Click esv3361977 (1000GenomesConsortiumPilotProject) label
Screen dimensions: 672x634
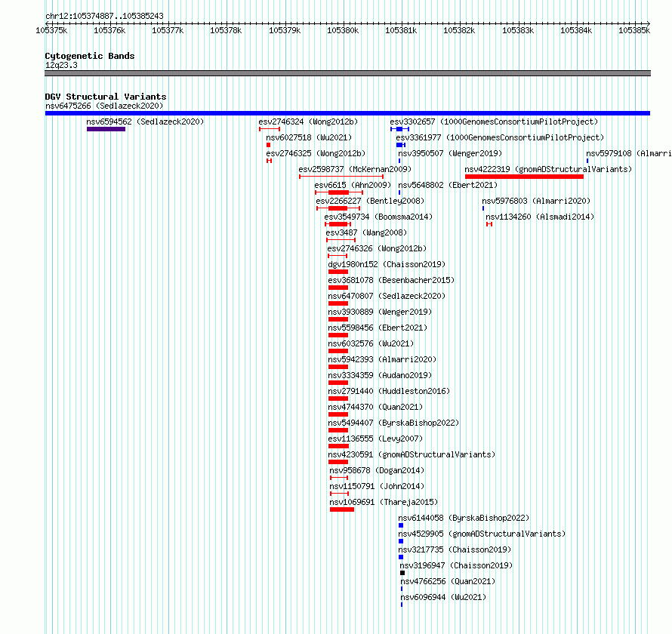(500, 137)
